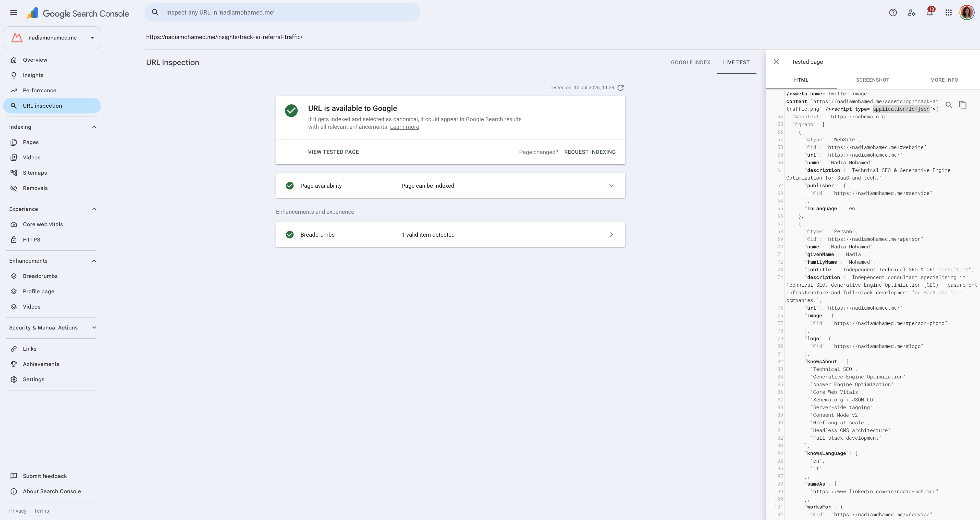Select the Live Test tab
The width and height of the screenshot is (980, 520).
tap(736, 62)
